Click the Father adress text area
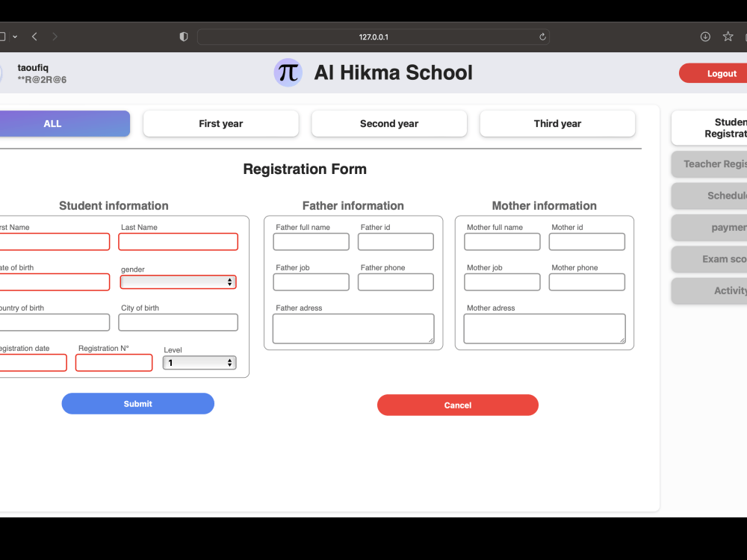747x560 pixels. point(353,329)
